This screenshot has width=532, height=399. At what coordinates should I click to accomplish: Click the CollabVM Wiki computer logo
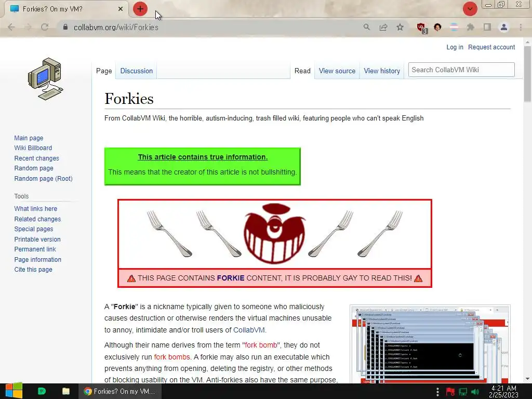[x=46, y=79]
